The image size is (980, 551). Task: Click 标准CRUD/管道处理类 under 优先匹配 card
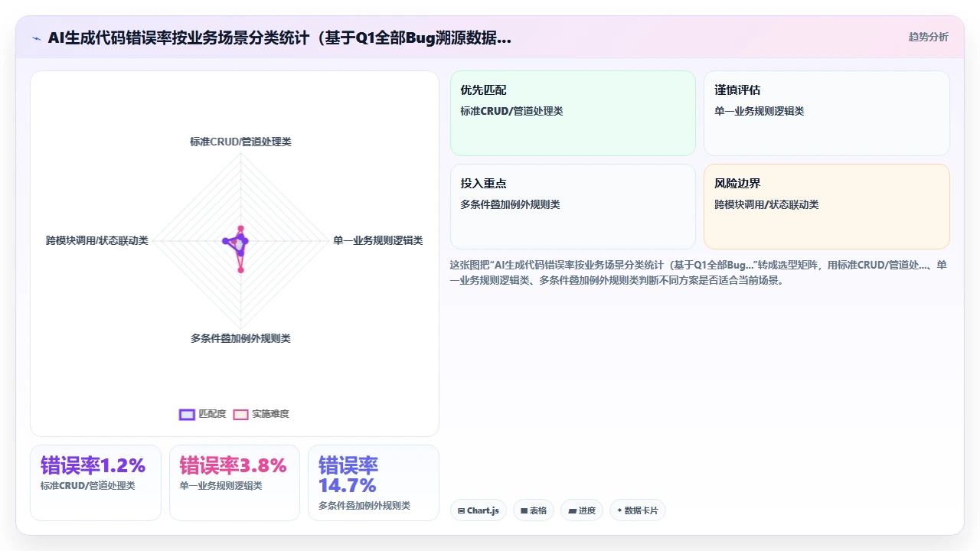(511, 111)
